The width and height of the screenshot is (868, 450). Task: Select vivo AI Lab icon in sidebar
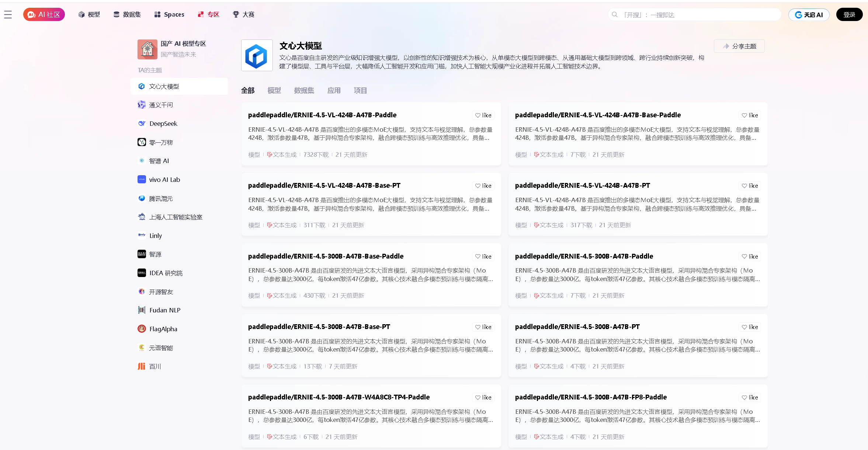click(142, 180)
